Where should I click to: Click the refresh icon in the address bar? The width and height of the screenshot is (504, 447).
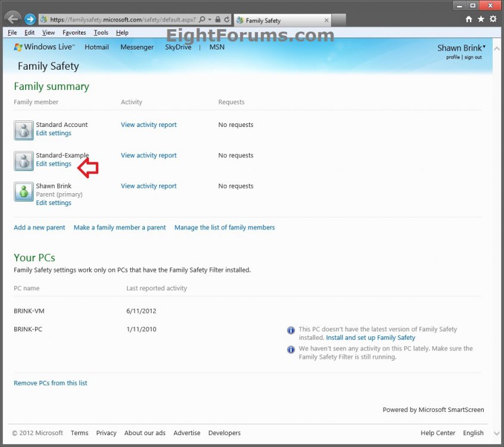227,19
